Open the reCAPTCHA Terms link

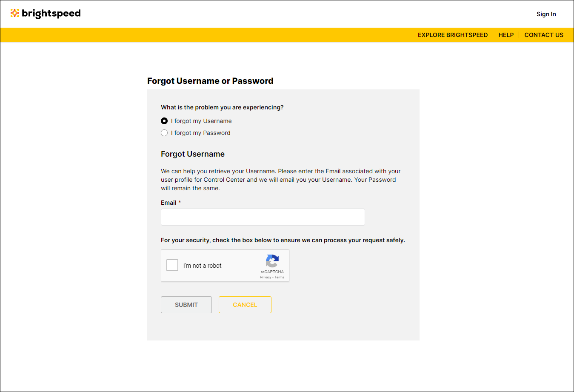(280, 277)
